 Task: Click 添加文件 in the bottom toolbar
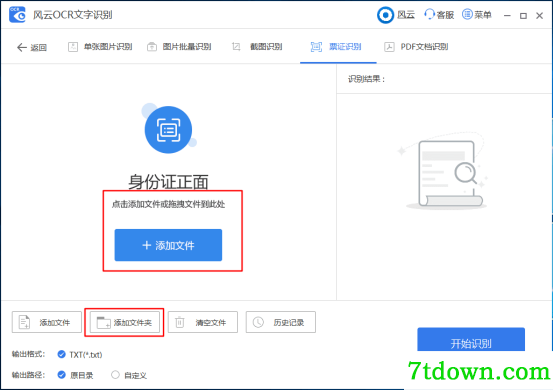[47, 322]
